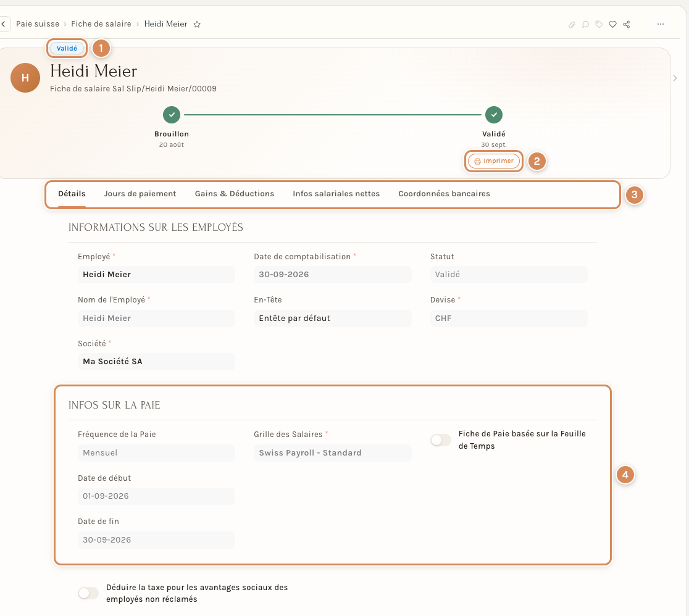Expand the right sidebar chevron arrow
Image resolution: width=689 pixels, height=616 pixels.
pos(675,78)
